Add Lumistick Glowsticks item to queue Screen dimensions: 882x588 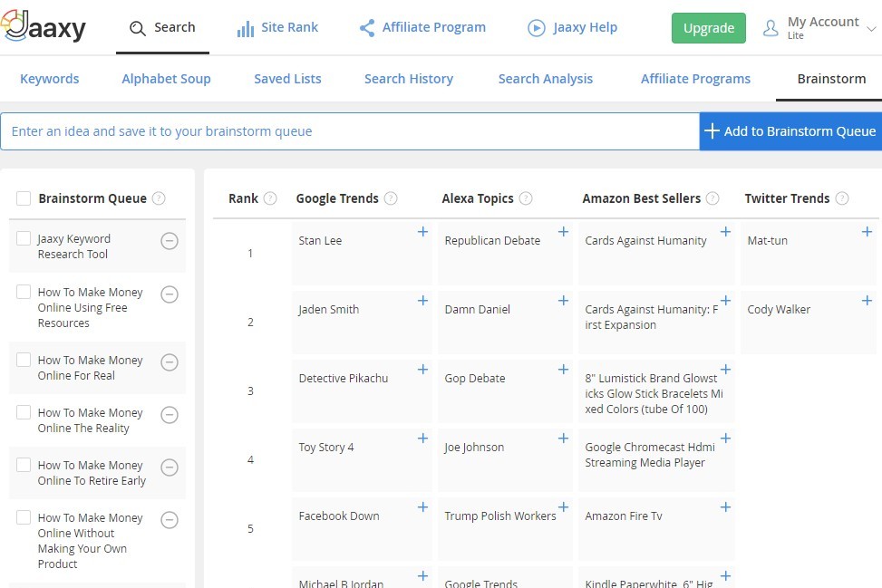[x=725, y=370]
